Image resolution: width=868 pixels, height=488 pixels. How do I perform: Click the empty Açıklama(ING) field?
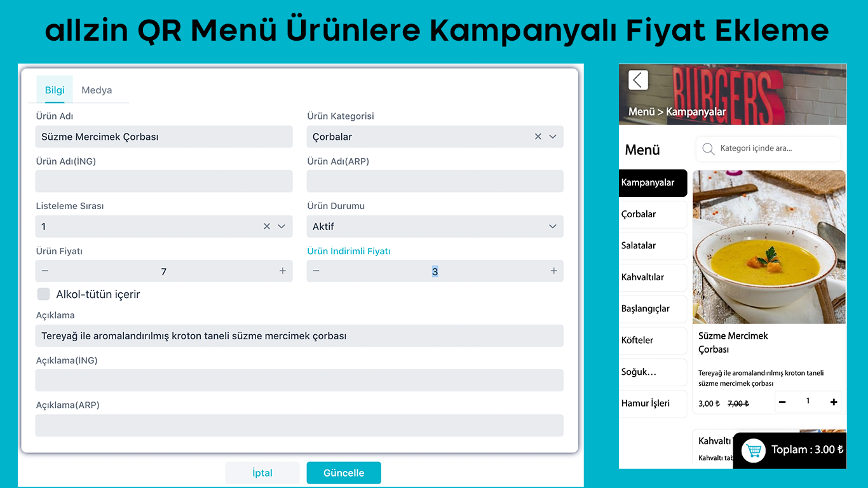[x=299, y=380]
